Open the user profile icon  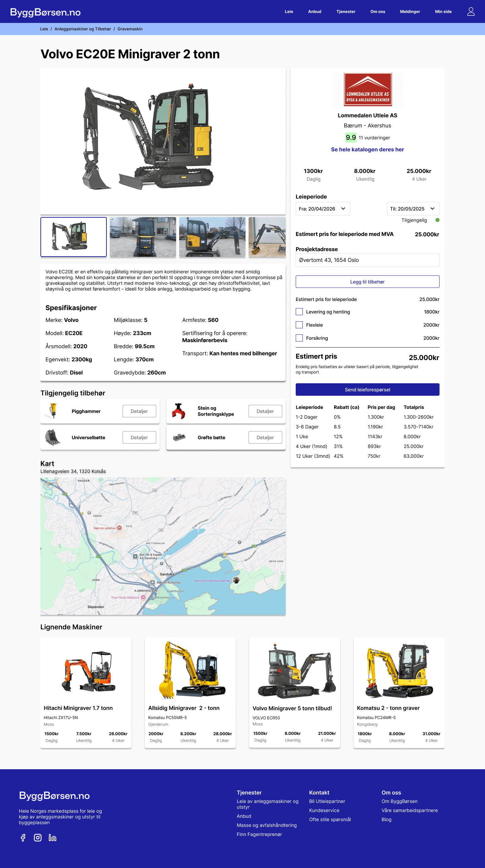(x=471, y=11)
